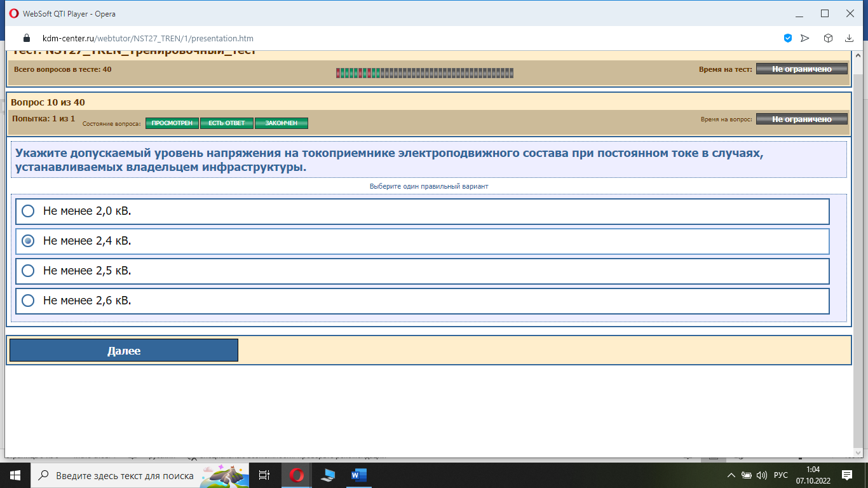Image resolution: width=868 pixels, height=488 pixels.
Task: Click the Выберите один правильный вариант hint
Action: point(429,186)
